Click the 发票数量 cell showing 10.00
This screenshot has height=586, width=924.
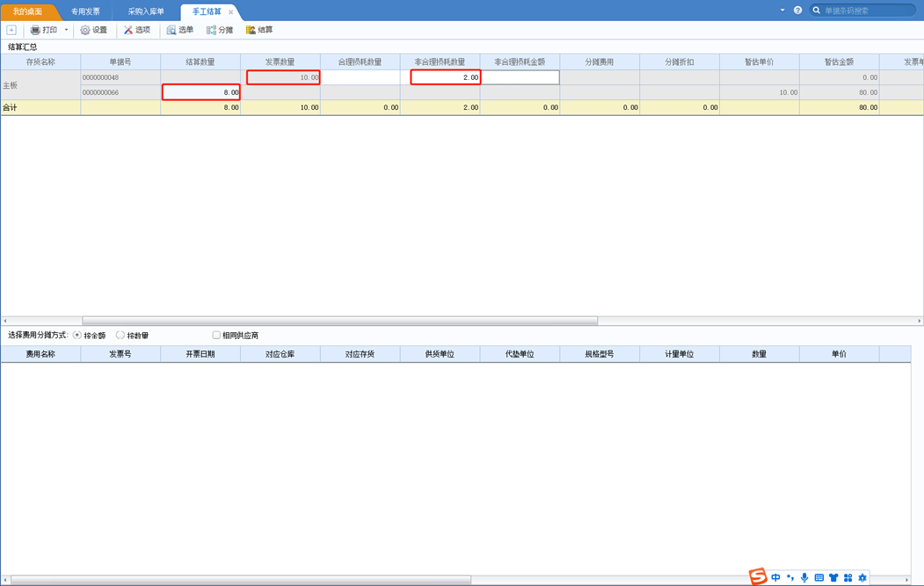(283, 77)
